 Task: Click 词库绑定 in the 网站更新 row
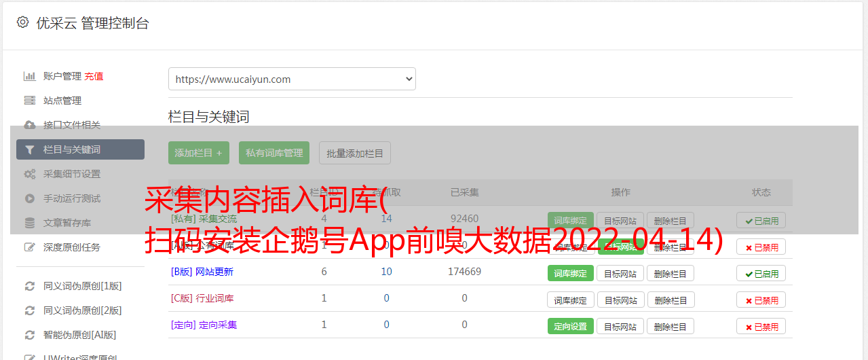(x=571, y=273)
